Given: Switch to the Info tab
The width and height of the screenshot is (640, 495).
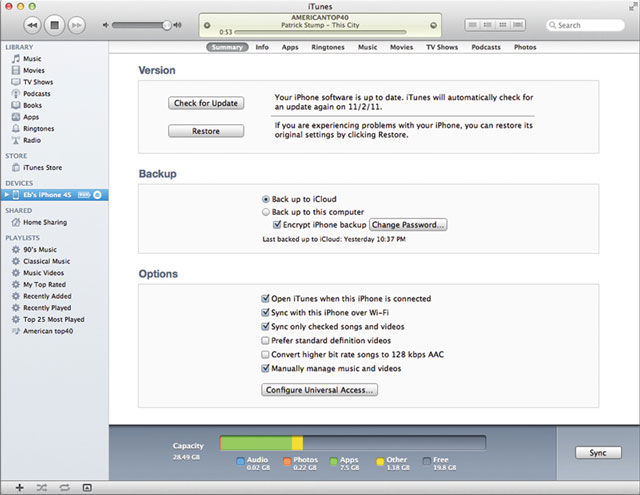Looking at the screenshot, I should pos(262,47).
